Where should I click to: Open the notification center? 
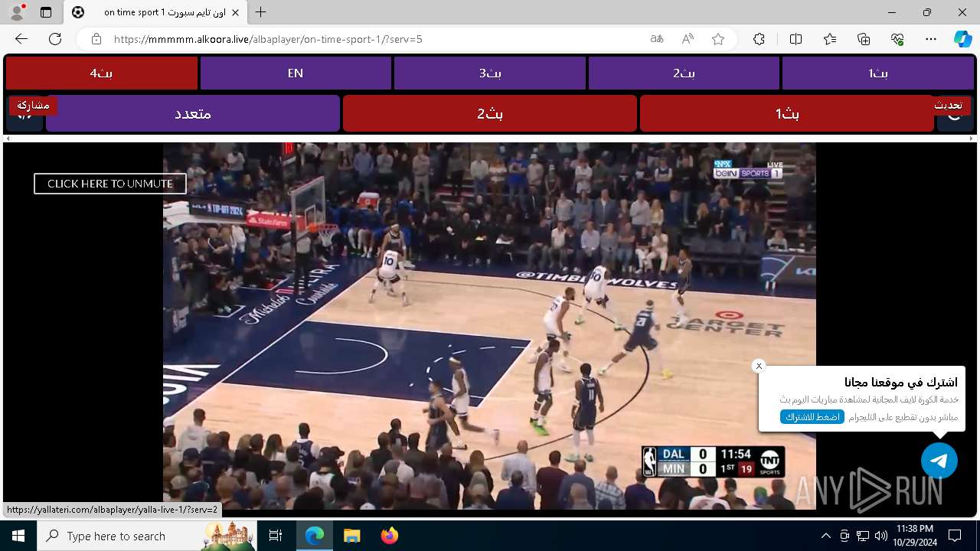coord(955,536)
